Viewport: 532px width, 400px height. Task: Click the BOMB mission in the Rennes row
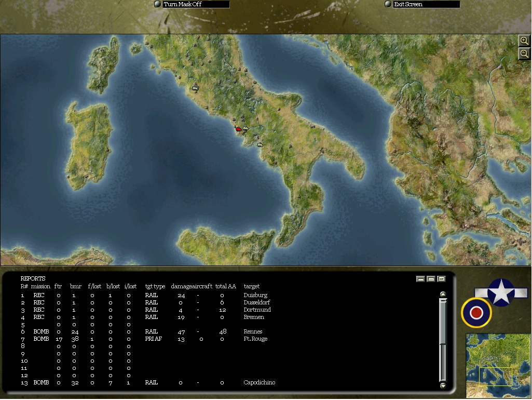point(41,332)
